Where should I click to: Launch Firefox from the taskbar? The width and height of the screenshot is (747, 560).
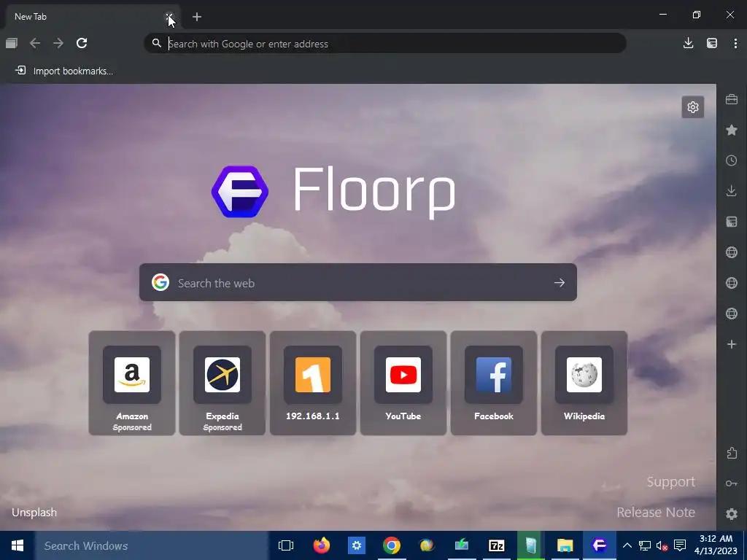point(322,545)
